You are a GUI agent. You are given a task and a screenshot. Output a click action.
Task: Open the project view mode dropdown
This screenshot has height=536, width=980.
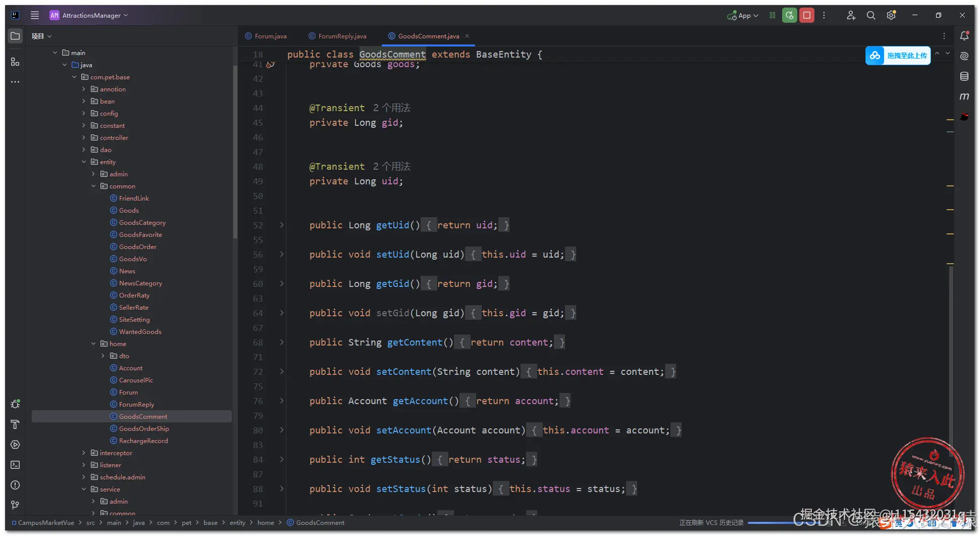click(x=42, y=36)
